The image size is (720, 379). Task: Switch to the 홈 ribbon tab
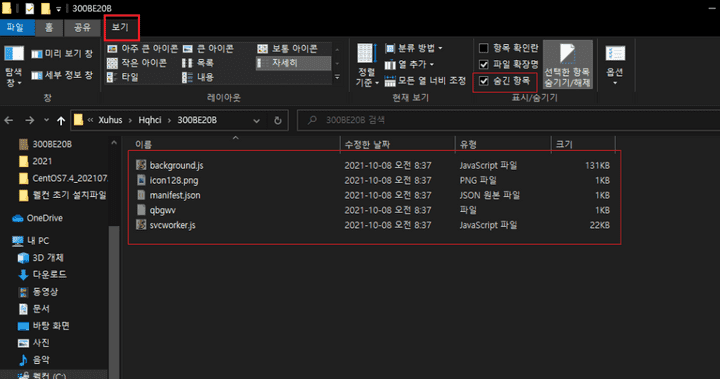click(49, 28)
